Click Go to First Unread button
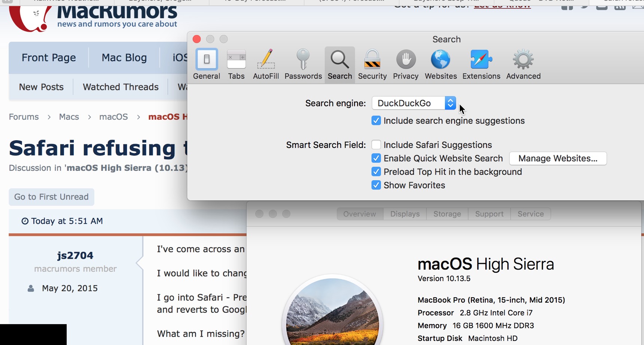This screenshot has height=345, width=644. (51, 197)
